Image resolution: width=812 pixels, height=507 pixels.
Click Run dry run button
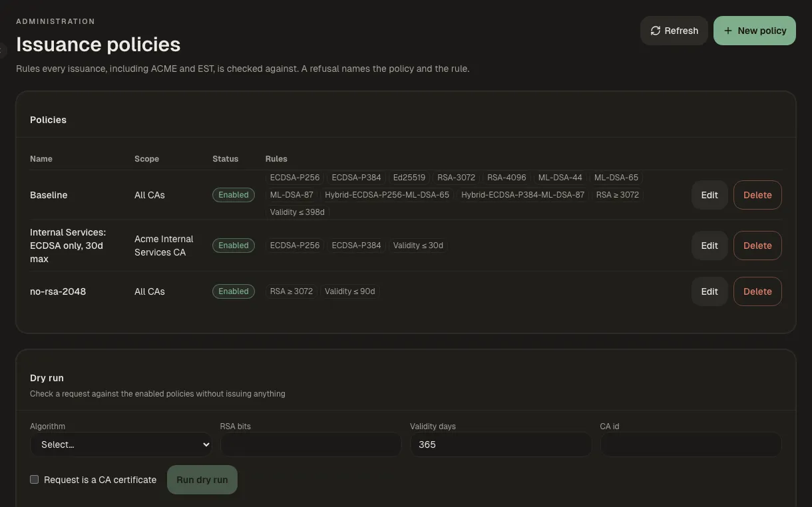click(x=202, y=480)
